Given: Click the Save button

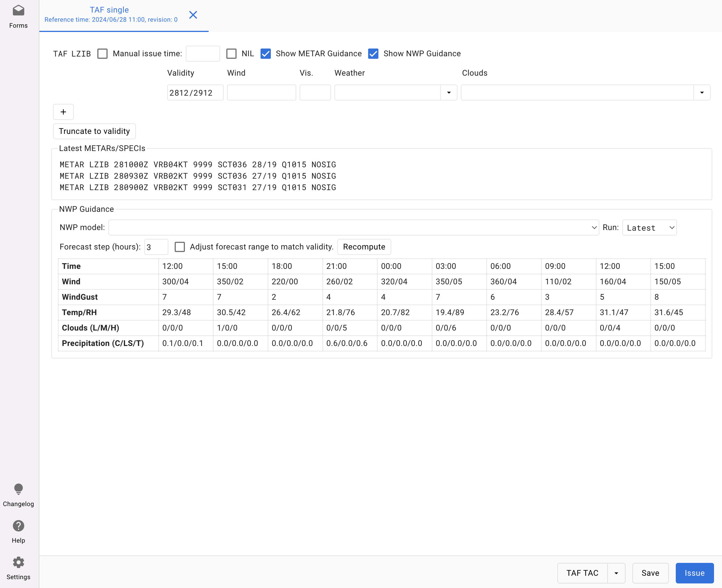Looking at the screenshot, I should click(x=650, y=573).
